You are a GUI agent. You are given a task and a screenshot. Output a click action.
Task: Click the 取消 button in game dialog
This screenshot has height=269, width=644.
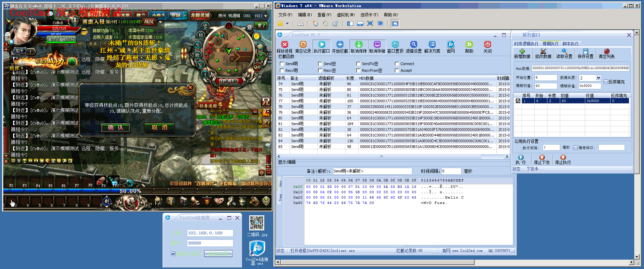[x=159, y=127]
